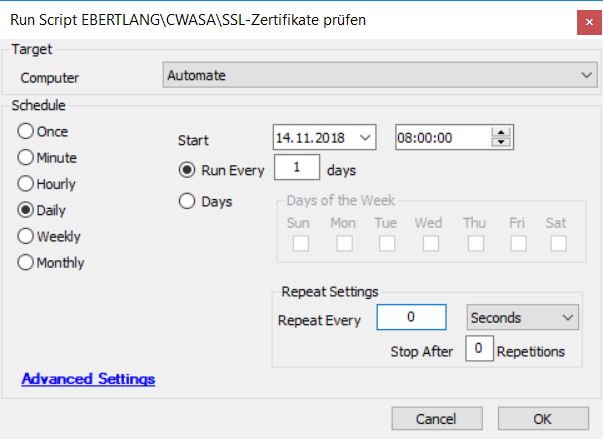The width and height of the screenshot is (603, 439).
Task: Select the Hourly schedule option
Action: click(x=26, y=184)
